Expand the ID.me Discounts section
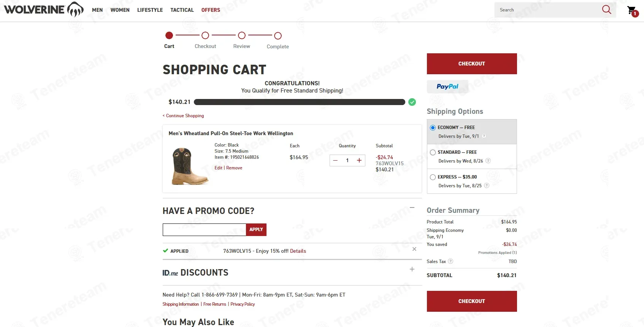The height and width of the screenshot is (327, 644). tap(412, 269)
